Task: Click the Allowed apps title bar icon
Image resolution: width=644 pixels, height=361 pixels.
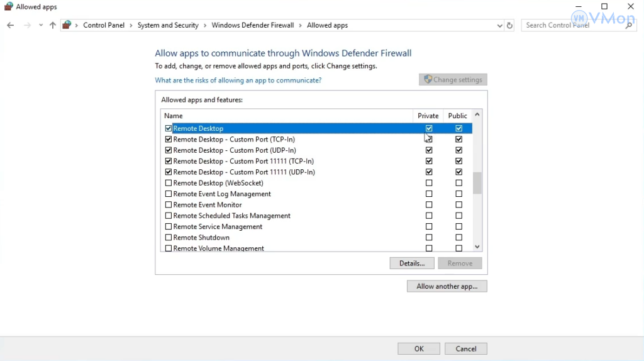Action: pos(8,7)
